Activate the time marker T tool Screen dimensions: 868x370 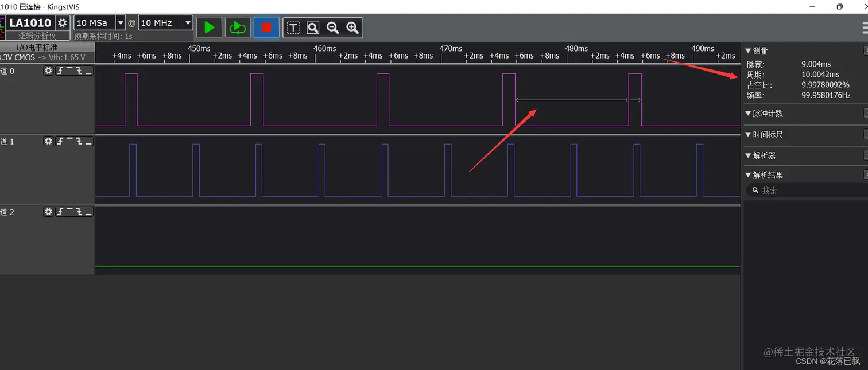pyautogui.click(x=293, y=28)
